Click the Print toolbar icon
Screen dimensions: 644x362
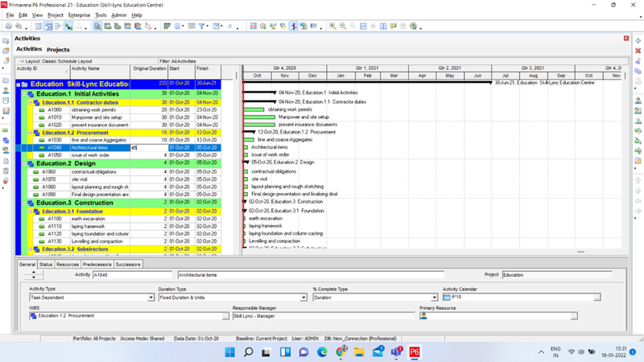click(9, 27)
